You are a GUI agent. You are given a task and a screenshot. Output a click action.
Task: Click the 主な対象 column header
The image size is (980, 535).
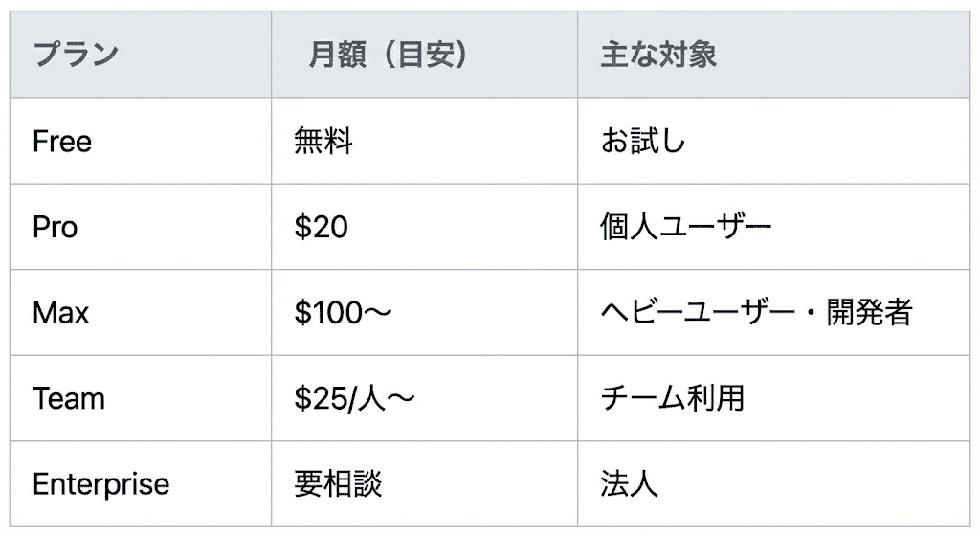point(658,55)
